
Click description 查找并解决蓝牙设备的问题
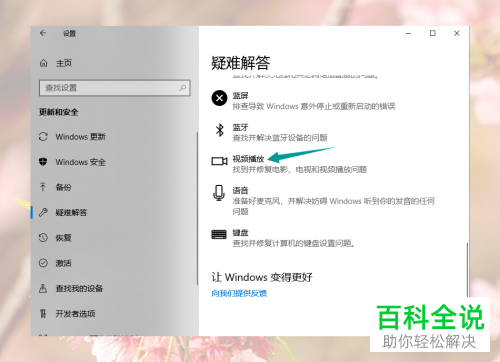tap(280, 138)
